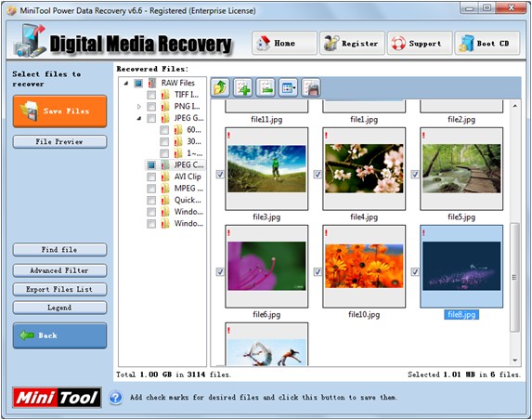
Task: Check the MPEG folder checkbox
Action: (151, 189)
